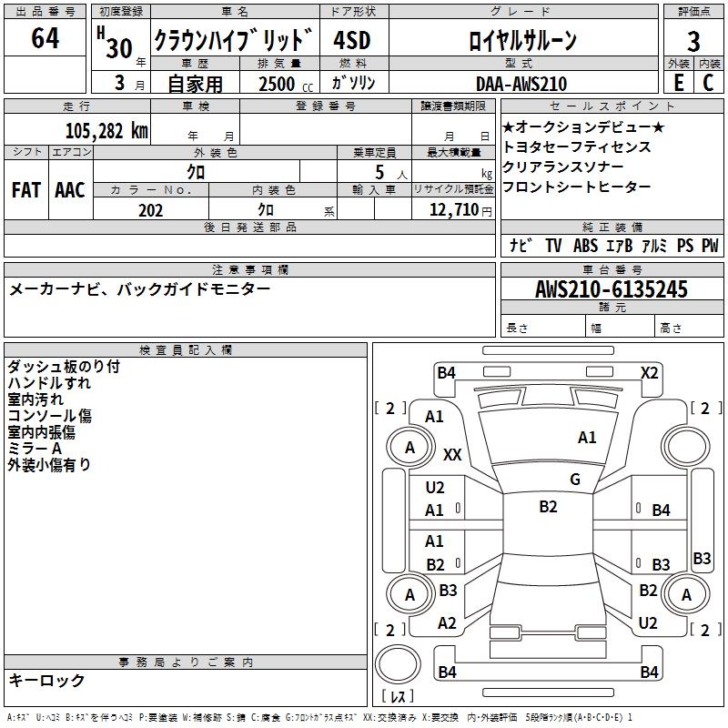Select door shape value "4SD"

[x=352, y=40]
